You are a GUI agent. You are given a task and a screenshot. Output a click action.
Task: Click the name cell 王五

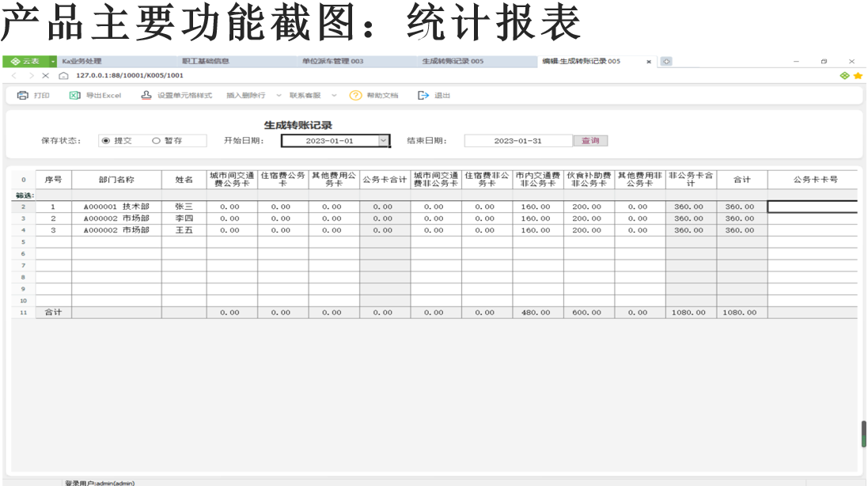[x=184, y=230]
